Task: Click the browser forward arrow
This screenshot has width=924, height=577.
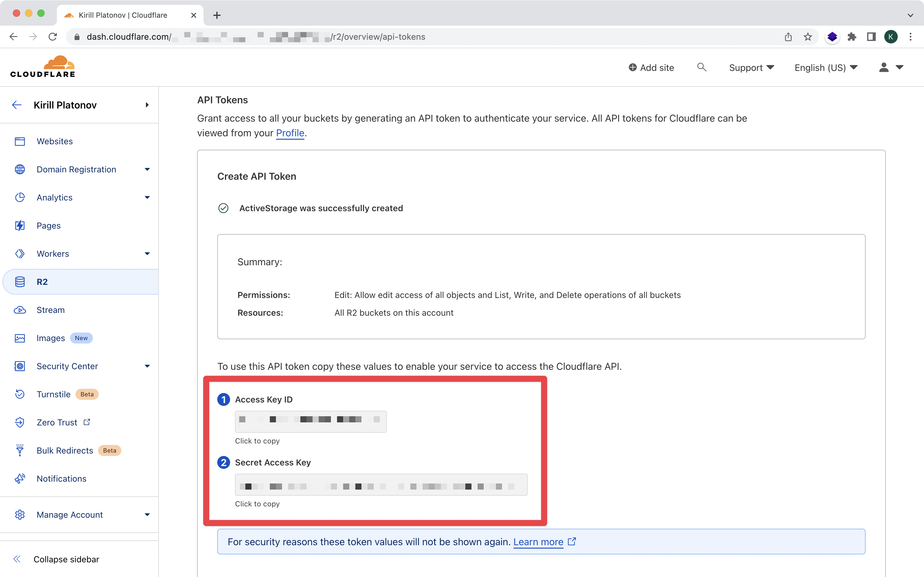Action: click(x=33, y=37)
